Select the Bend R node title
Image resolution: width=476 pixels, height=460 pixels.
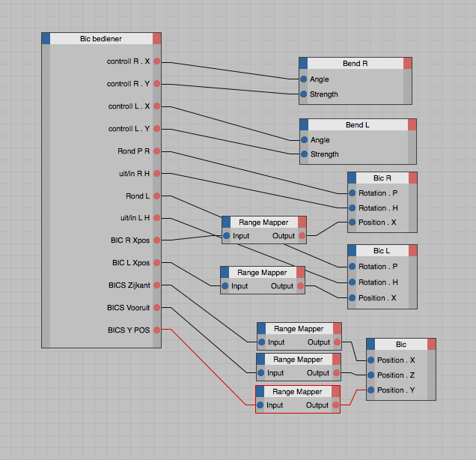click(356, 63)
